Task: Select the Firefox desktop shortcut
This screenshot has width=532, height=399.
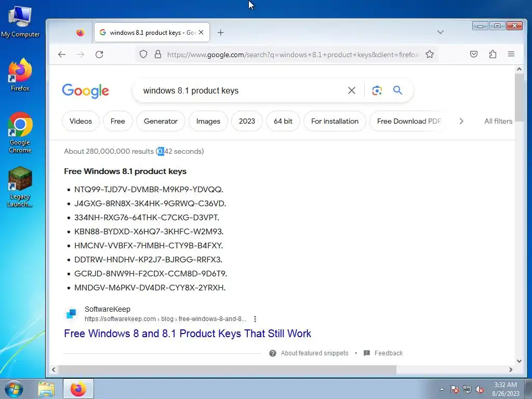Action: click(20, 75)
